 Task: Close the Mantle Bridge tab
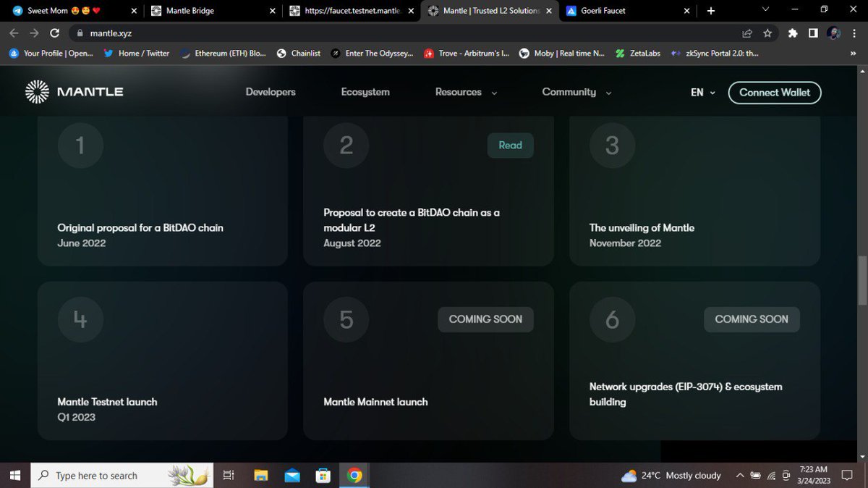coord(272,11)
